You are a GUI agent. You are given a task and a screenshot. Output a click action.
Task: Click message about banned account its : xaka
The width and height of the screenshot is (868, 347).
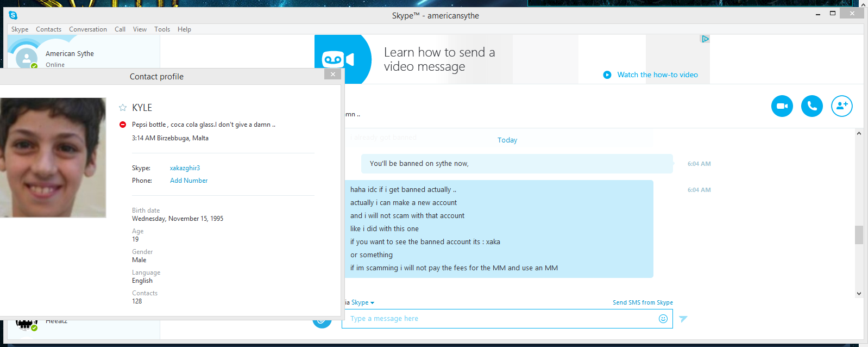[425, 242]
